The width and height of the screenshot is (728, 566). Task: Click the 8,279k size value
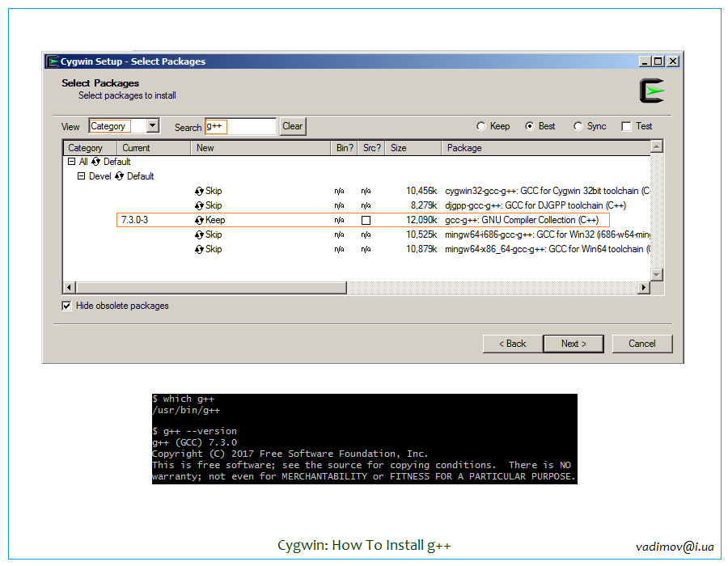(x=424, y=205)
